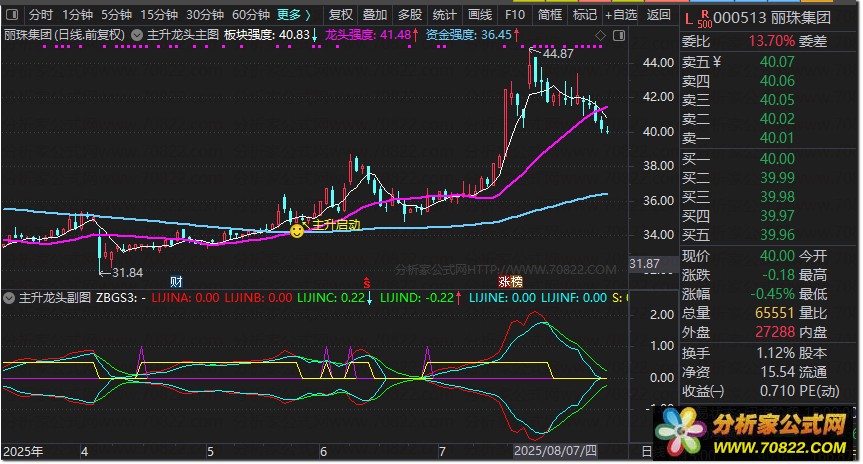This screenshot has width=863, height=464.
Task: Click the 外盘 27288 value
Action: click(x=775, y=332)
